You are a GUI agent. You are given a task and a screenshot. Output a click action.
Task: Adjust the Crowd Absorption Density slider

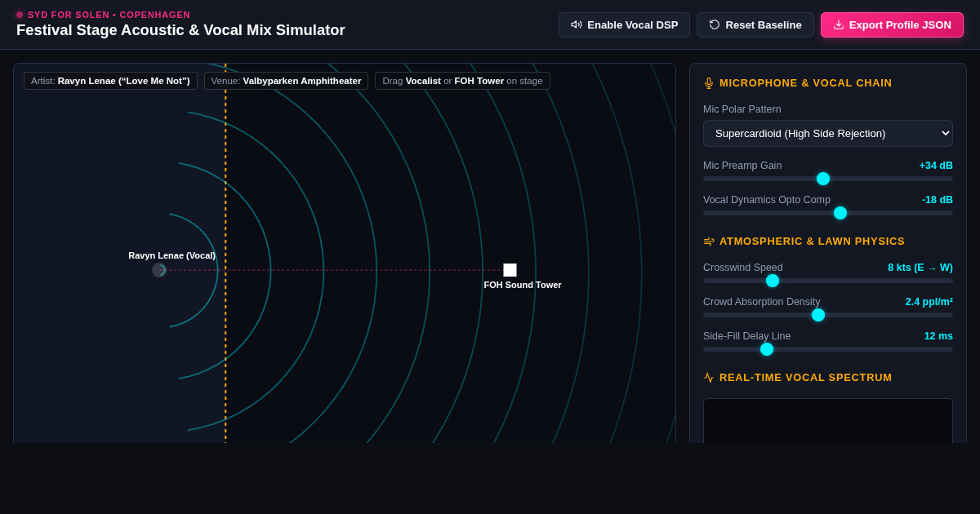pos(828,315)
